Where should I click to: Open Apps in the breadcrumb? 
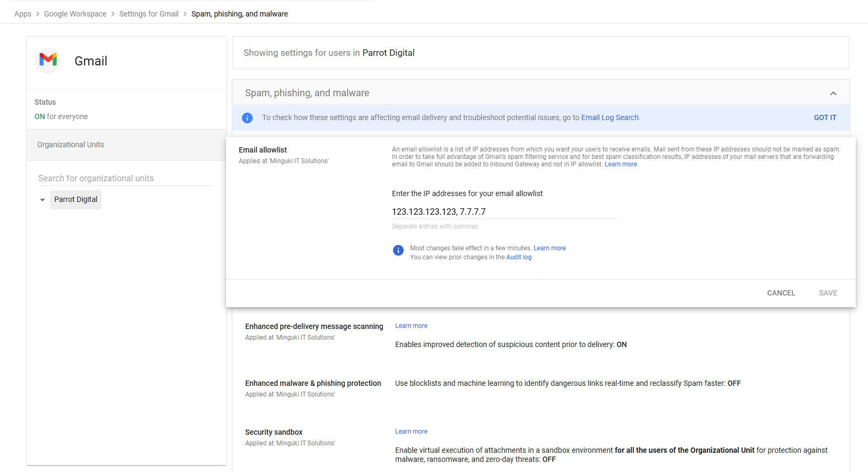click(23, 14)
